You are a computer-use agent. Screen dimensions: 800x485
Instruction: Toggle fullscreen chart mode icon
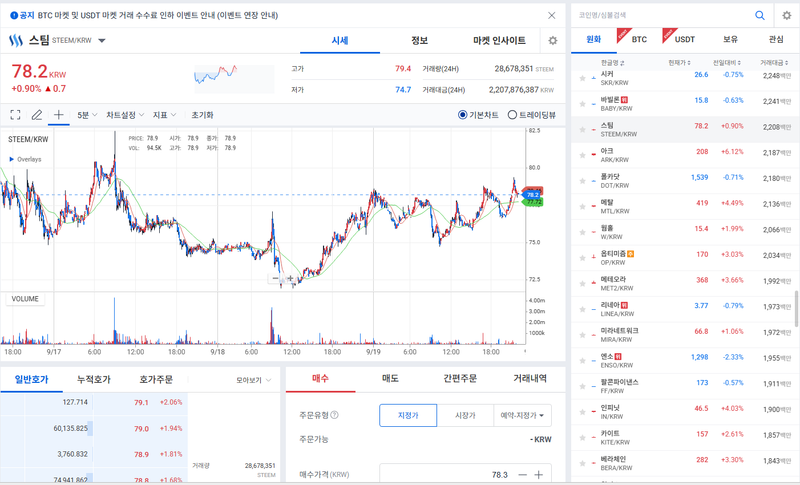15,115
